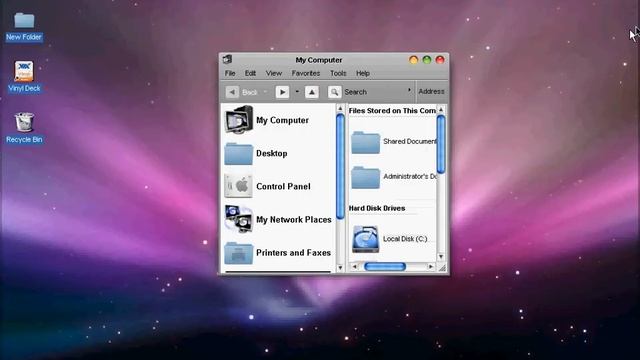This screenshot has width=640, height=360.
Task: Click the My Computer title bar icon
Action: pyautogui.click(x=227, y=60)
